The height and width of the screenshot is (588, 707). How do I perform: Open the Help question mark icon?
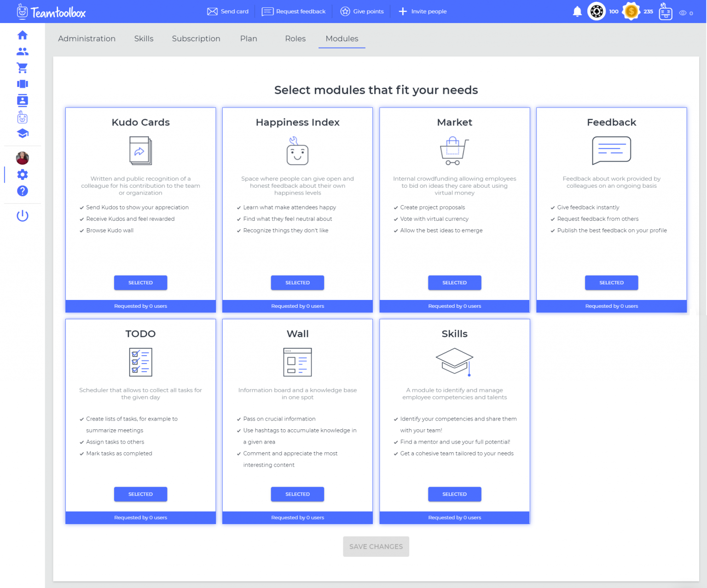pos(22,191)
